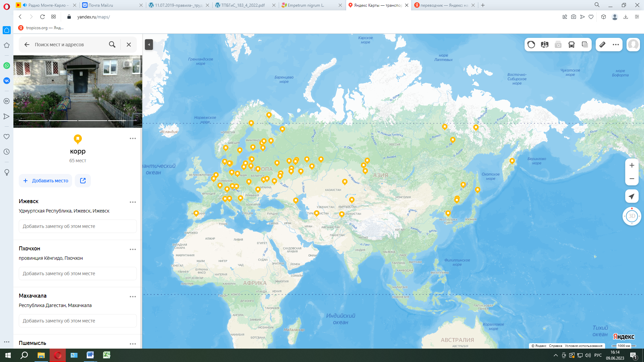The height and width of the screenshot is (362, 644).
Task: Locate my position with the arrow button
Action: point(632,196)
